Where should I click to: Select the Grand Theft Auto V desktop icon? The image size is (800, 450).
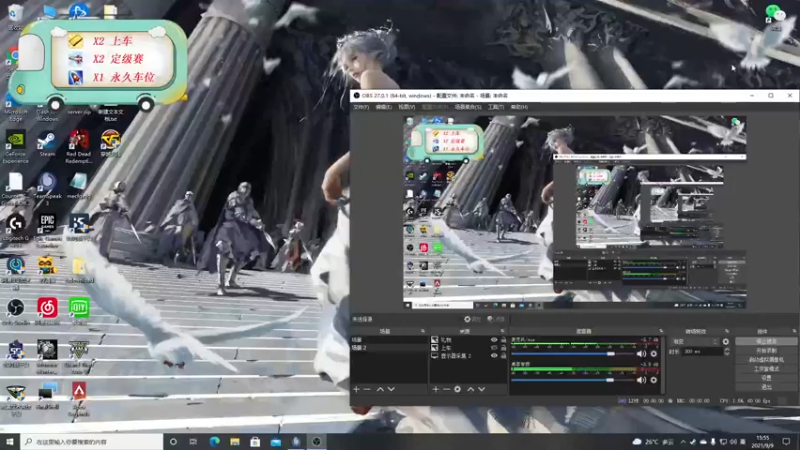pos(79,357)
